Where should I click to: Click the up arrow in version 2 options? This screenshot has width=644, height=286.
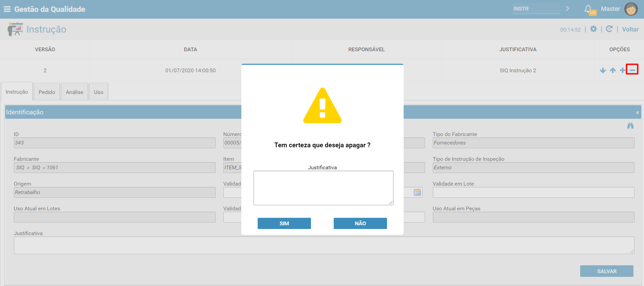coord(613,71)
